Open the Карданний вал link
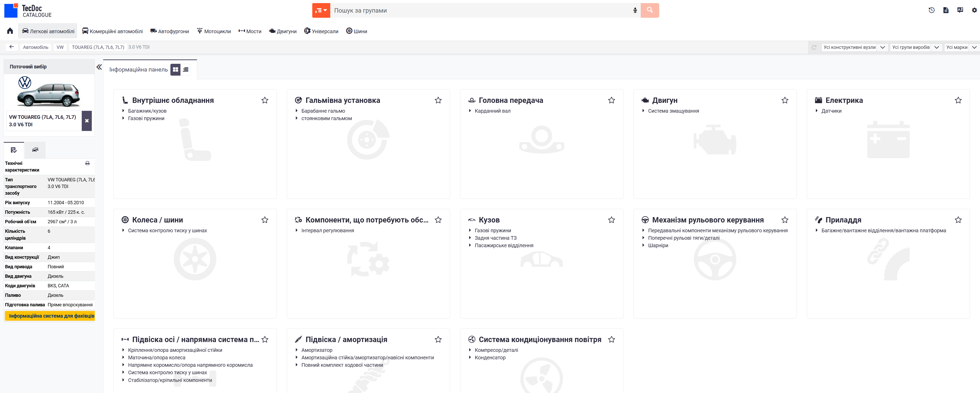The image size is (980, 393). click(x=492, y=111)
